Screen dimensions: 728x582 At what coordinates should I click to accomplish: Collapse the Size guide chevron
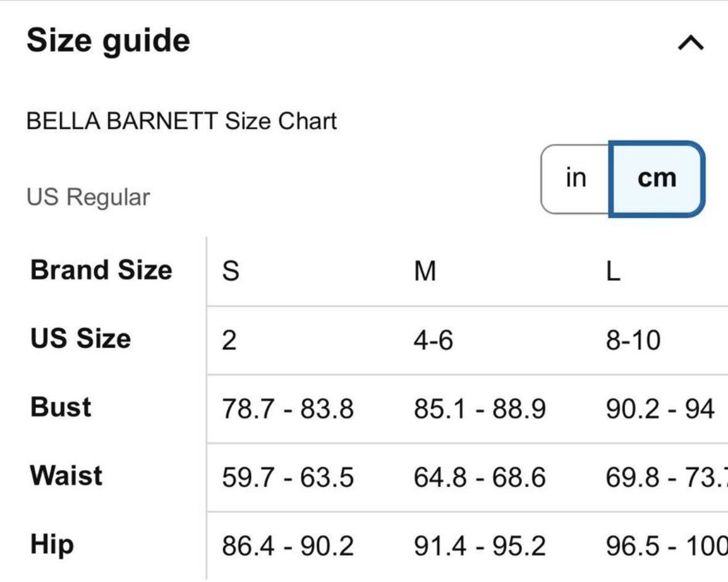(691, 43)
